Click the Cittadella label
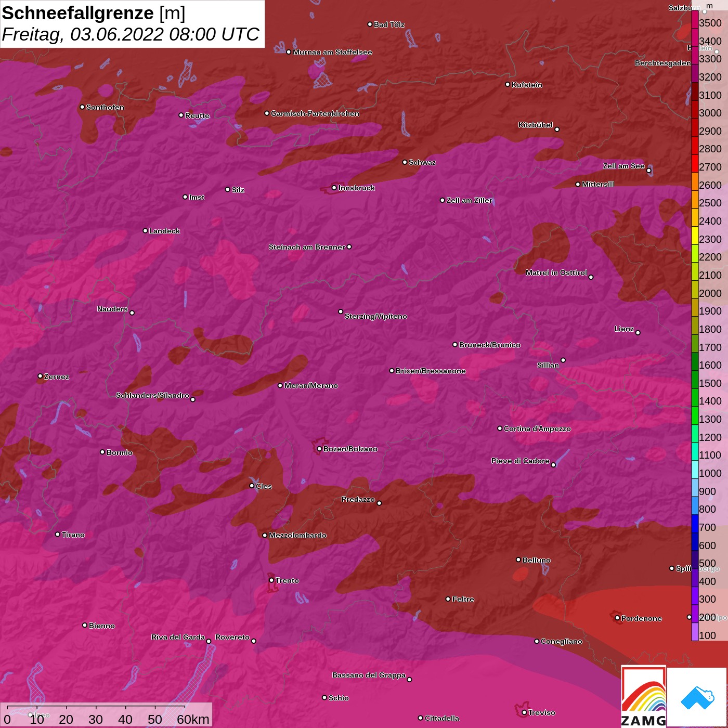 [442, 718]
